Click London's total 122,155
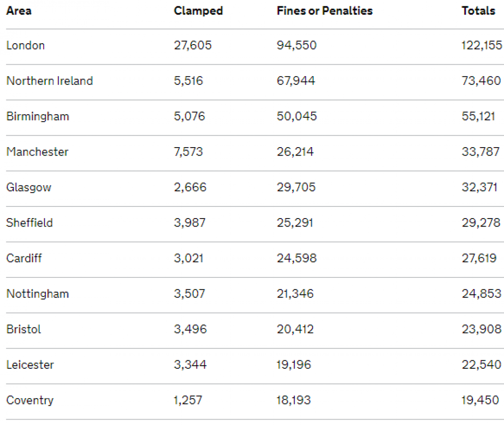This screenshot has width=504, height=425. tap(482, 45)
